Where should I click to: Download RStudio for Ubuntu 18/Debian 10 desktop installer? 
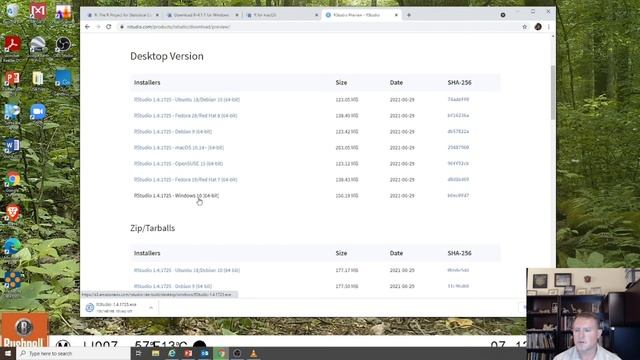[x=187, y=100]
